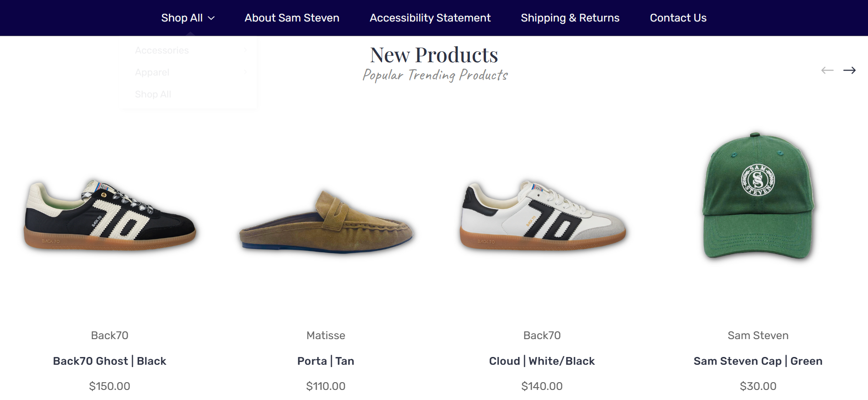Open Back70 Ghost | Black product link
Screen dimensions: 868x400
click(x=109, y=361)
